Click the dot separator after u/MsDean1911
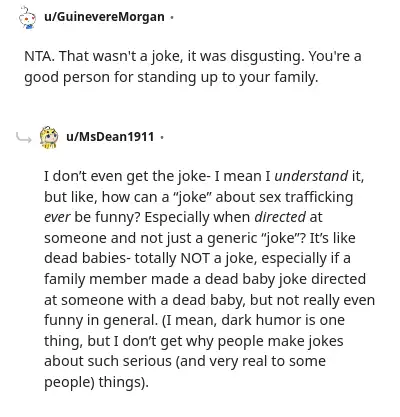400x417 pixels. [162, 137]
